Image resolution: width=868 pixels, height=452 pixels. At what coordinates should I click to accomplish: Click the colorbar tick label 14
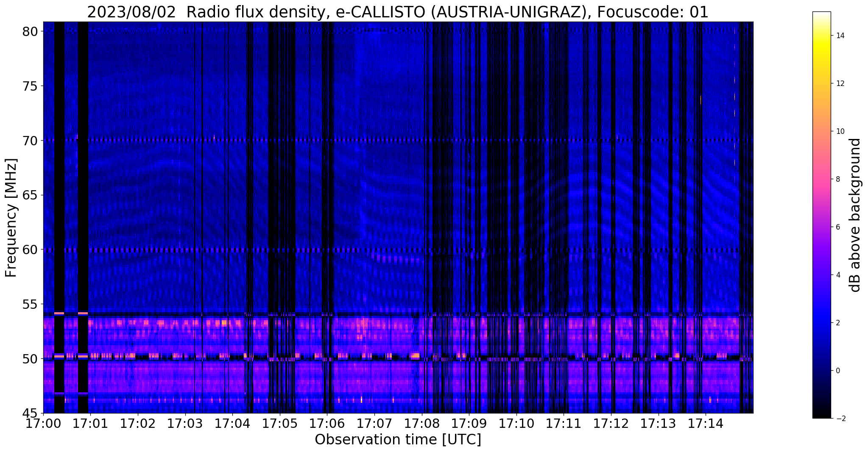tap(840, 36)
